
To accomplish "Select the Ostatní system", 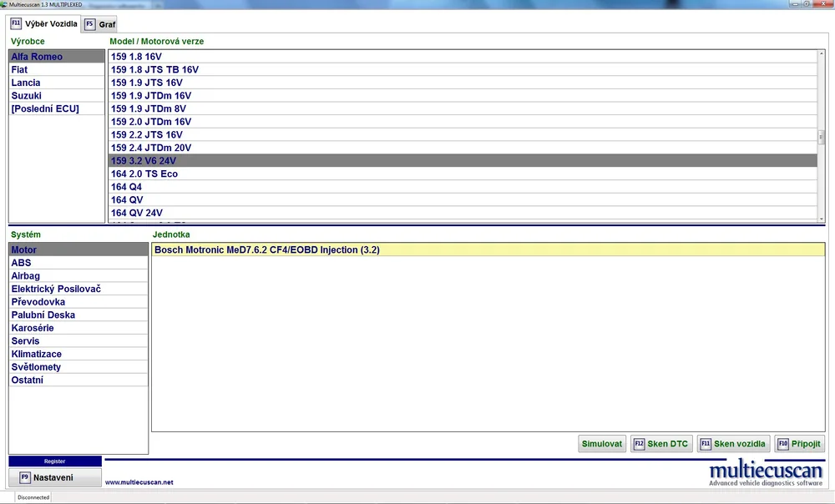I will coord(78,380).
